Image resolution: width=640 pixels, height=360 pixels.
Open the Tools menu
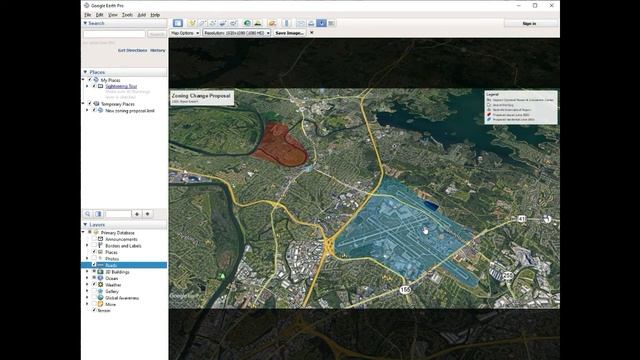(127, 15)
